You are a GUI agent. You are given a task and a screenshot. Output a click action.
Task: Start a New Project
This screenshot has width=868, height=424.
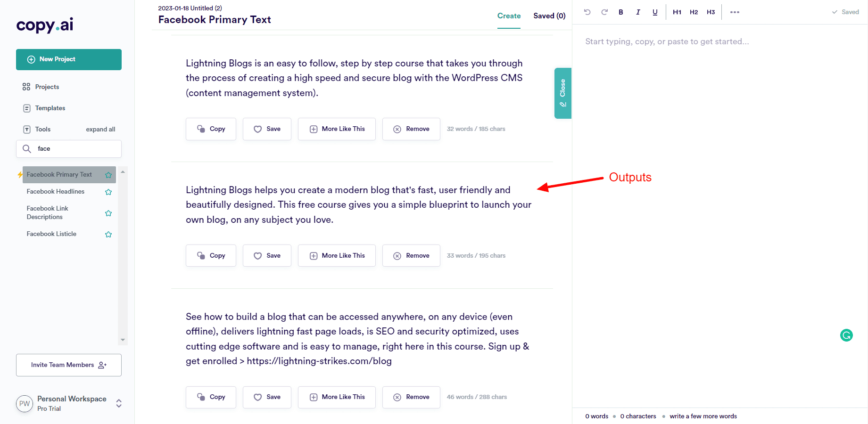tap(69, 59)
